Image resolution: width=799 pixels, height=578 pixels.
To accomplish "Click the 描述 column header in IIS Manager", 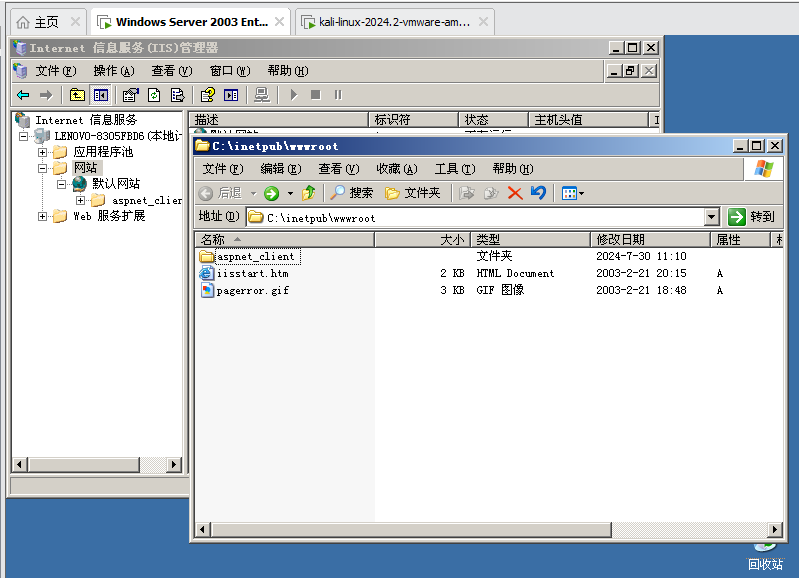I will pyautogui.click(x=279, y=120).
